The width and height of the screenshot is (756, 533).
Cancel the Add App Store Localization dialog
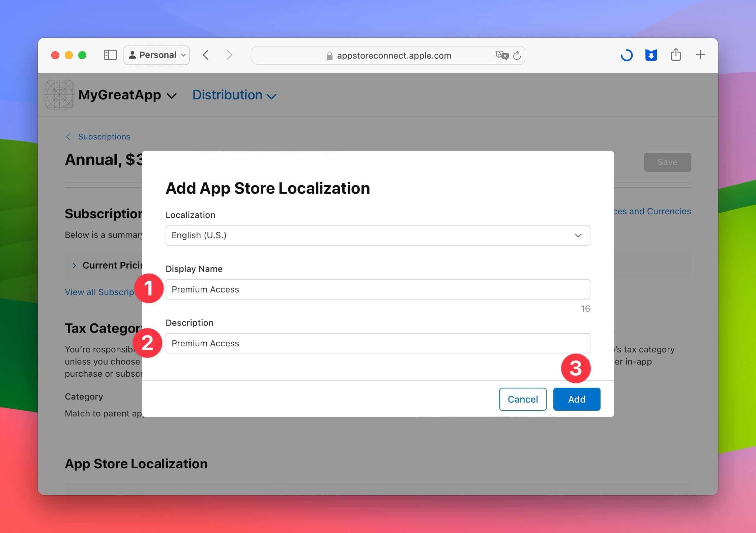pyautogui.click(x=523, y=399)
